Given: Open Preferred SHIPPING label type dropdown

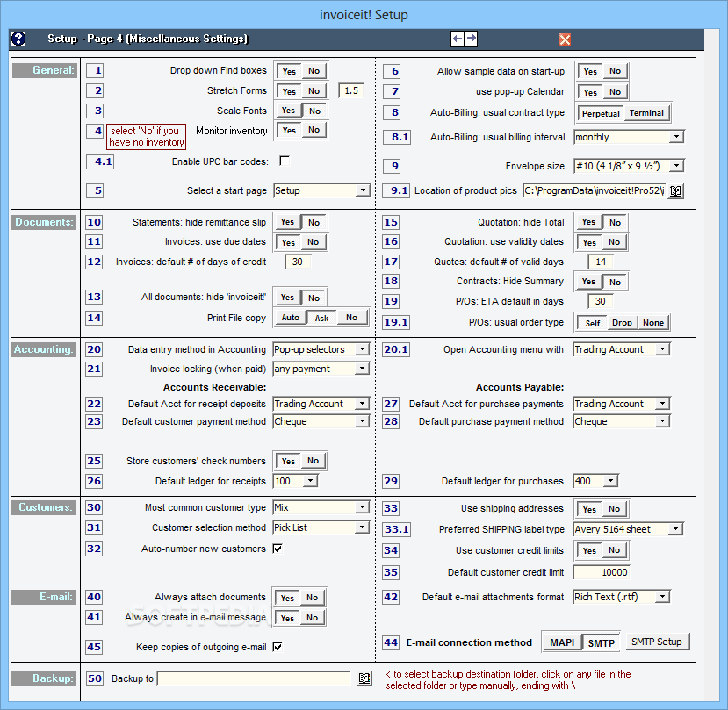Looking at the screenshot, I should pos(676,529).
